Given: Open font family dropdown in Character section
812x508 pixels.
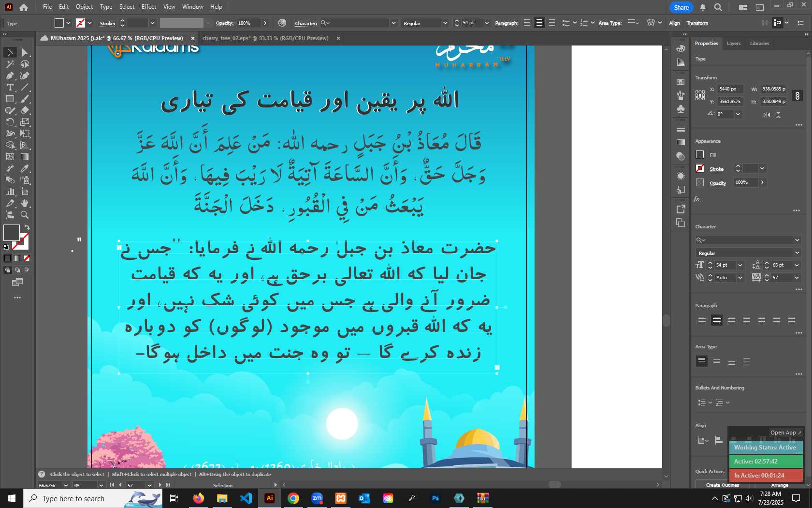Looking at the screenshot, I should (797, 240).
